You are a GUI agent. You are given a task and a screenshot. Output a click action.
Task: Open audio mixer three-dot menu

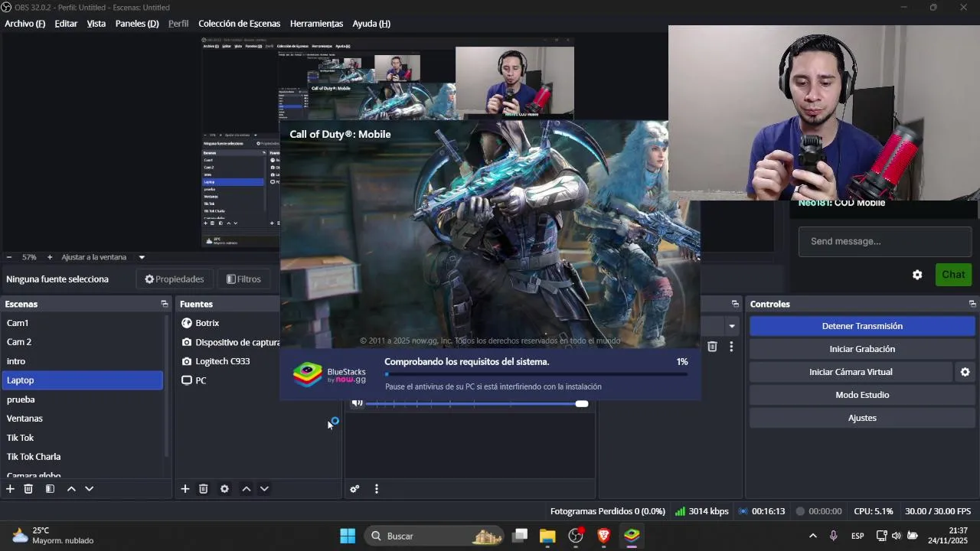(376, 489)
